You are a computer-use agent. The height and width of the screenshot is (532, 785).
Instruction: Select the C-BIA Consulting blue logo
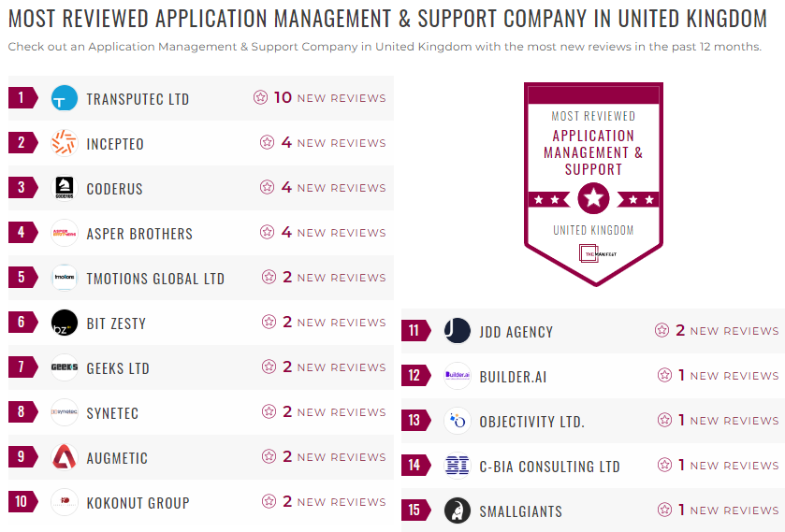458,466
